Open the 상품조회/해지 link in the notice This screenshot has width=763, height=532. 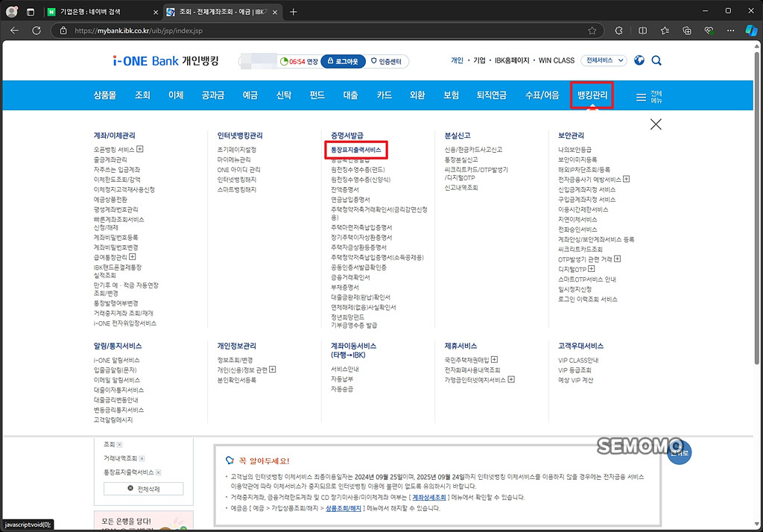pos(343,508)
